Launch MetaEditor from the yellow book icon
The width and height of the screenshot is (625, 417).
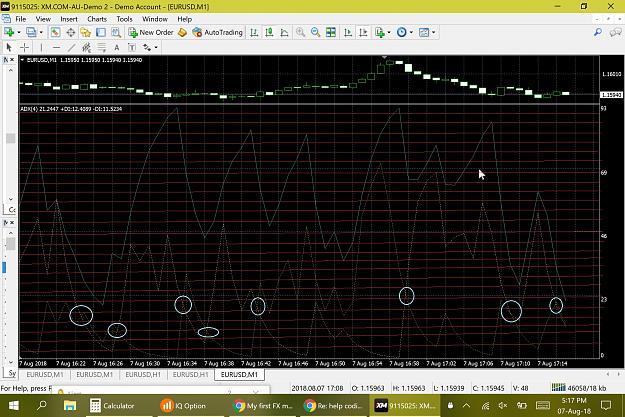[182, 32]
